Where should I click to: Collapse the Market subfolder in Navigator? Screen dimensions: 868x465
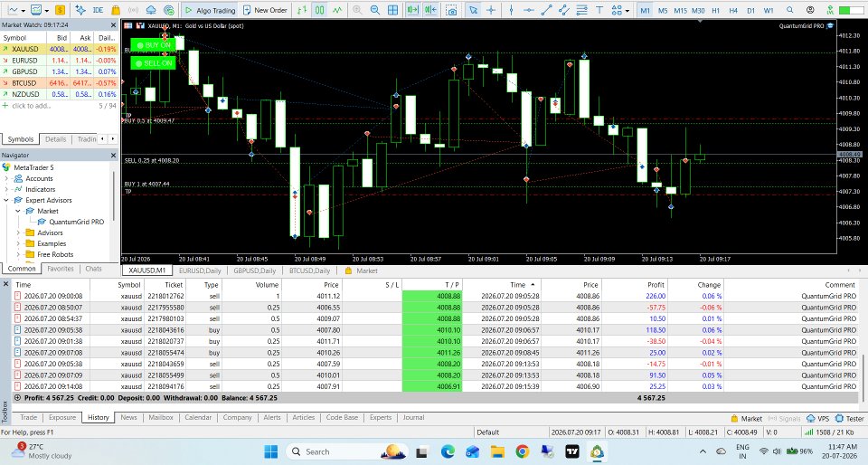pyautogui.click(x=18, y=211)
